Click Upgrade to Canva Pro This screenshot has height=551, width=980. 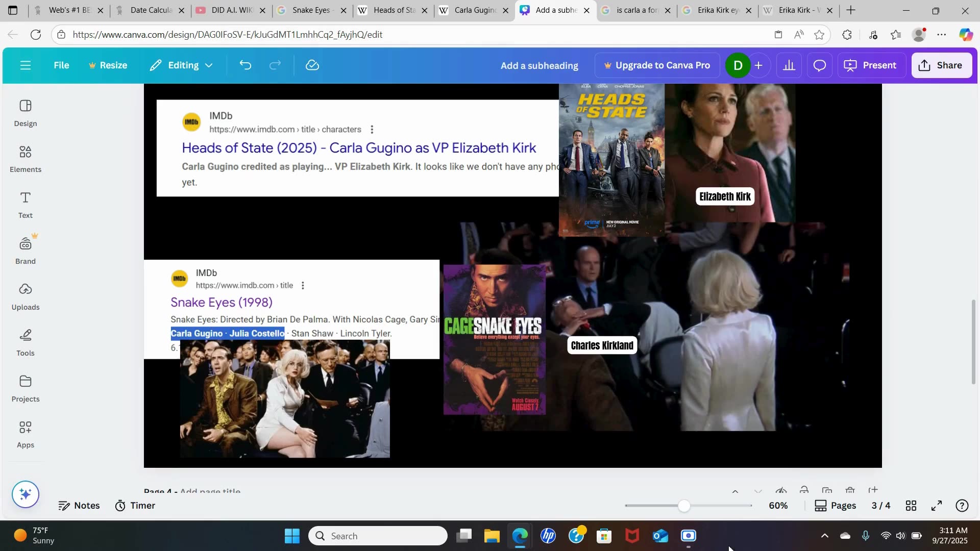657,65
